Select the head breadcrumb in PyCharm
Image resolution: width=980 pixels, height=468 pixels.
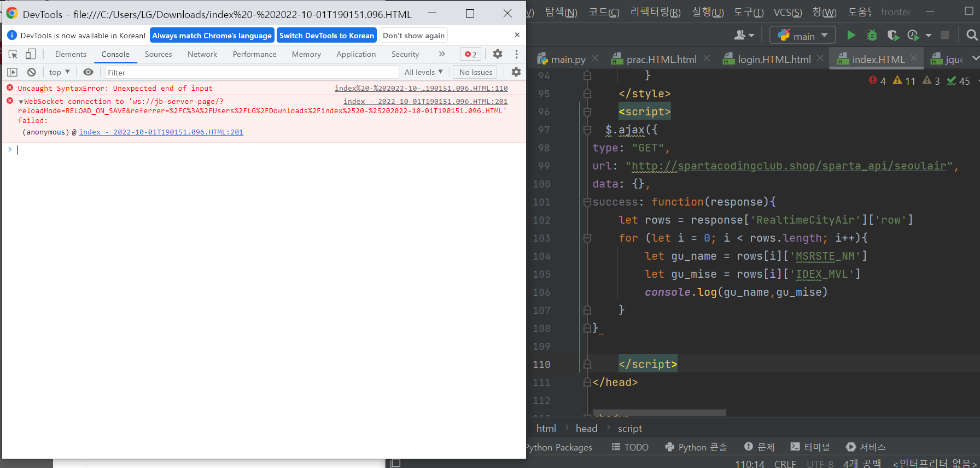point(586,429)
